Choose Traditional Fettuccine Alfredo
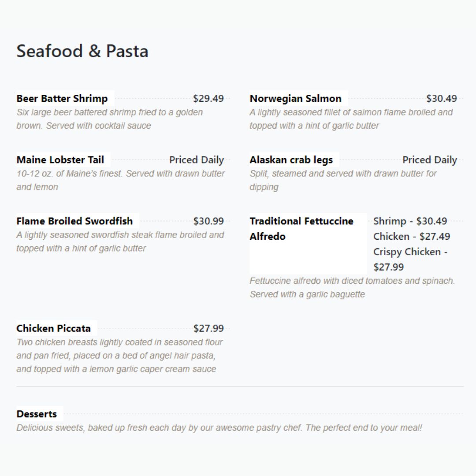The height and width of the screenshot is (476, 476). (x=301, y=228)
